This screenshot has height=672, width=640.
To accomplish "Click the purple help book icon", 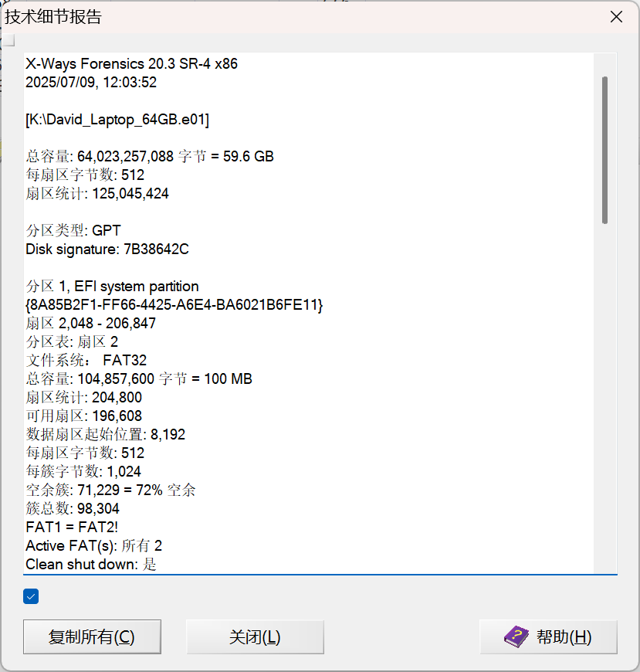I will [516, 636].
